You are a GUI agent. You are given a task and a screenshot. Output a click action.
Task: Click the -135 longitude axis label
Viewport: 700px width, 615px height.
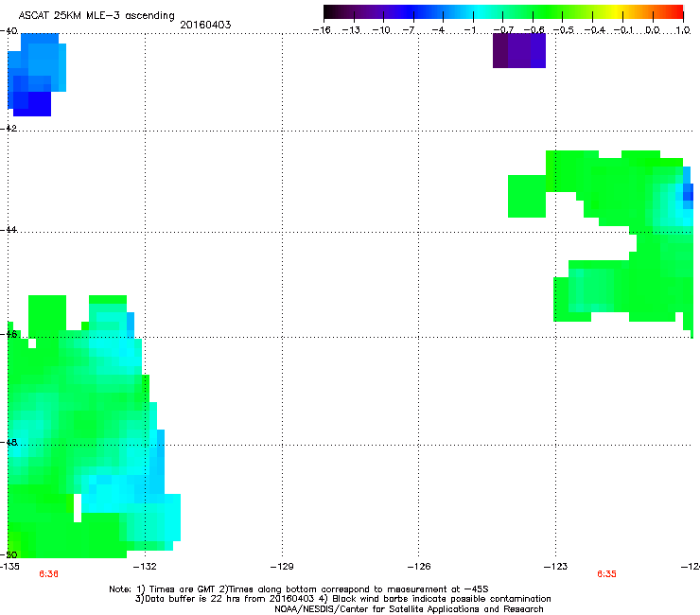[9, 567]
